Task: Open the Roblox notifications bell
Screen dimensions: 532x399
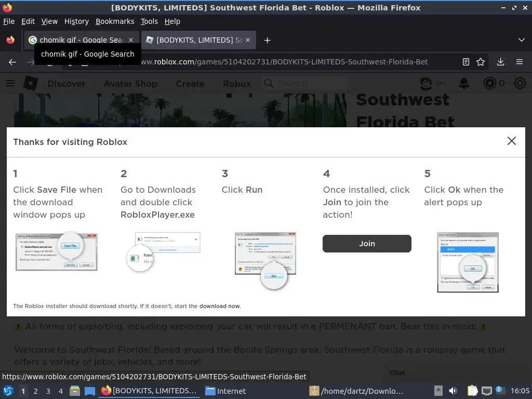Action: [464, 83]
